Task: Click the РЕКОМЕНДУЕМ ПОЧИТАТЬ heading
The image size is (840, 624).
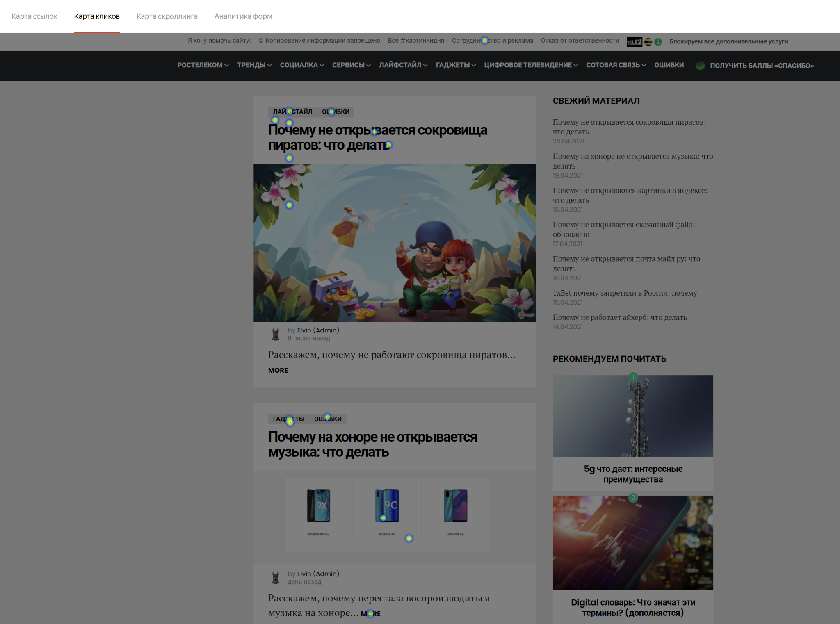Action: (x=609, y=359)
